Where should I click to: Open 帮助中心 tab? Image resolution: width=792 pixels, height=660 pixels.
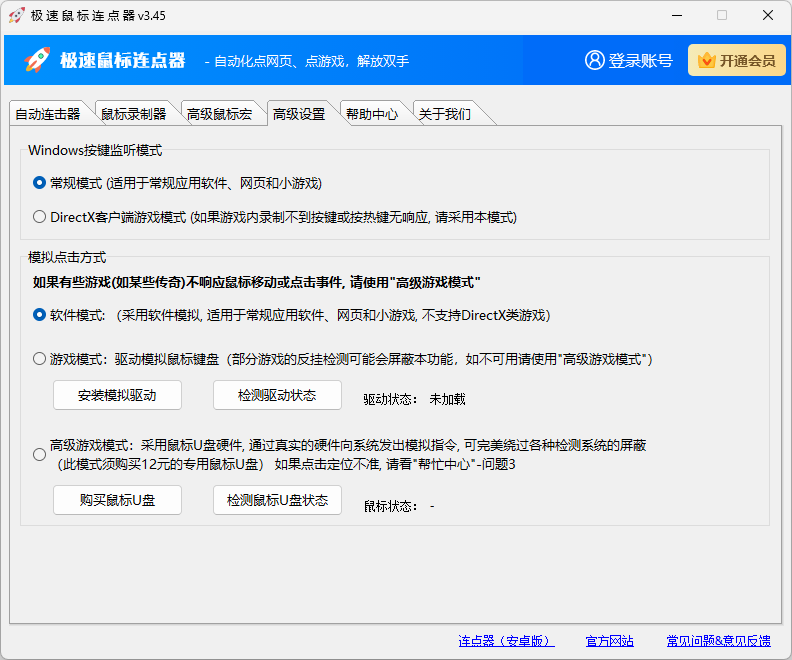coord(371,114)
